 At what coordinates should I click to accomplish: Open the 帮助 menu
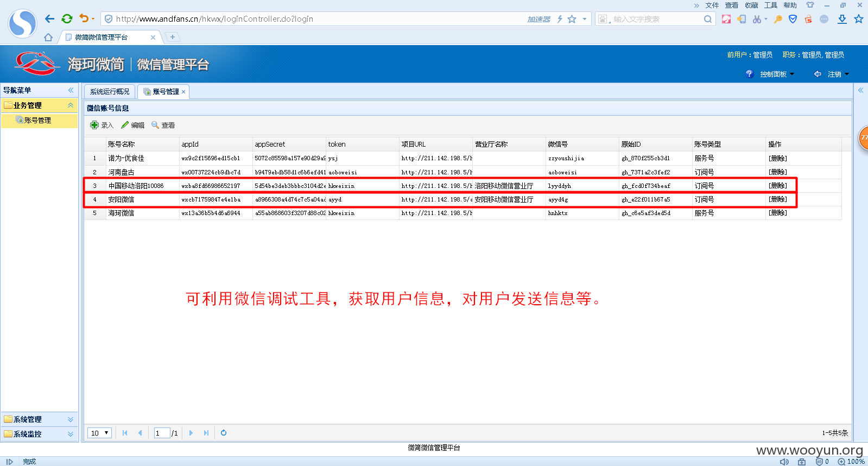coord(790,5)
